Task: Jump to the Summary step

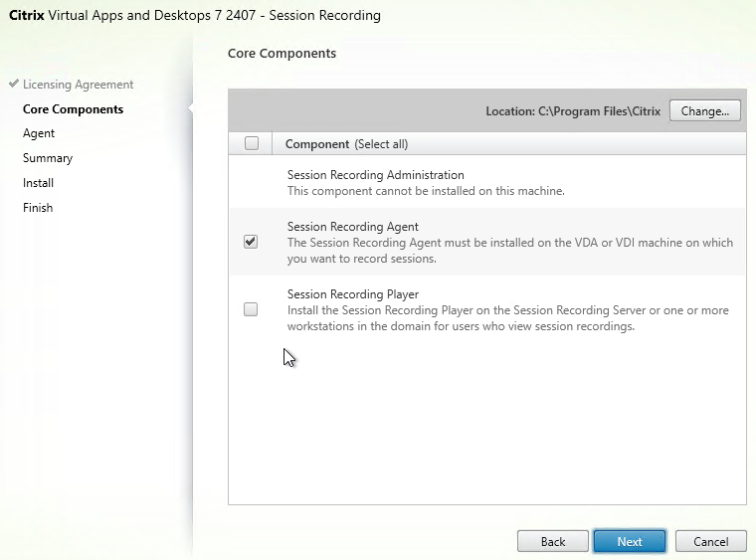Action: tap(48, 158)
